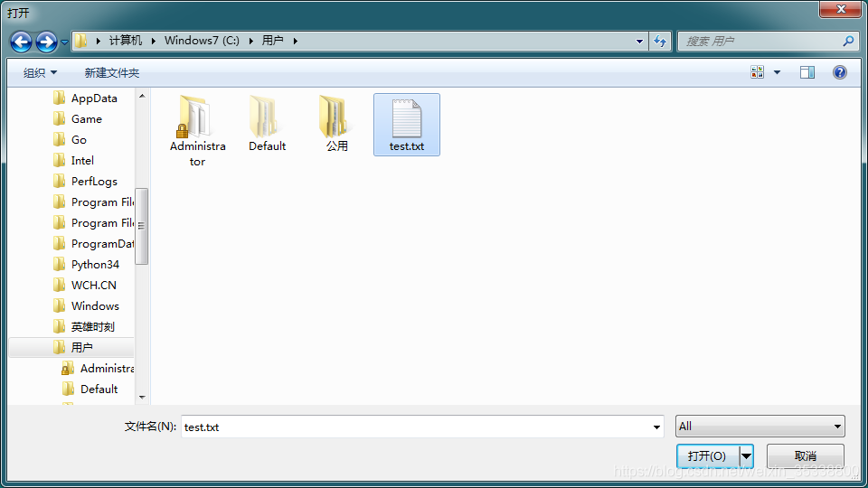868x488 pixels.
Task: Select 用户 breadcrumb in address path
Action: coord(272,41)
